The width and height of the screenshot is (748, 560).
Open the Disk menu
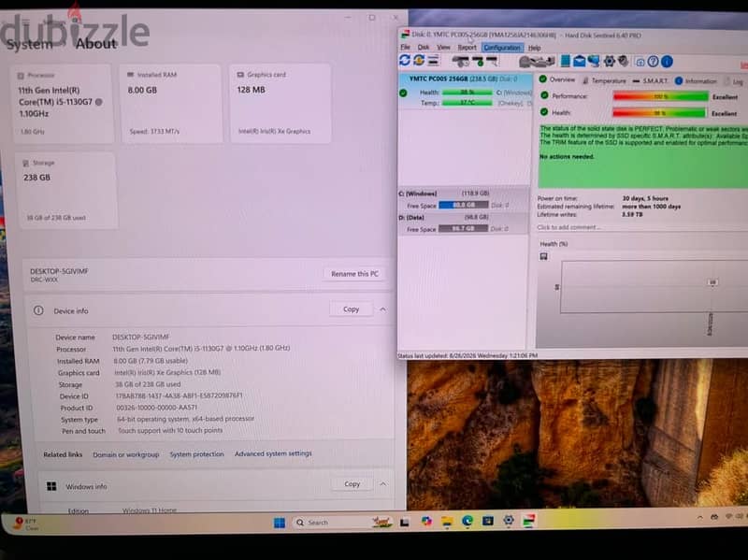pyautogui.click(x=424, y=48)
